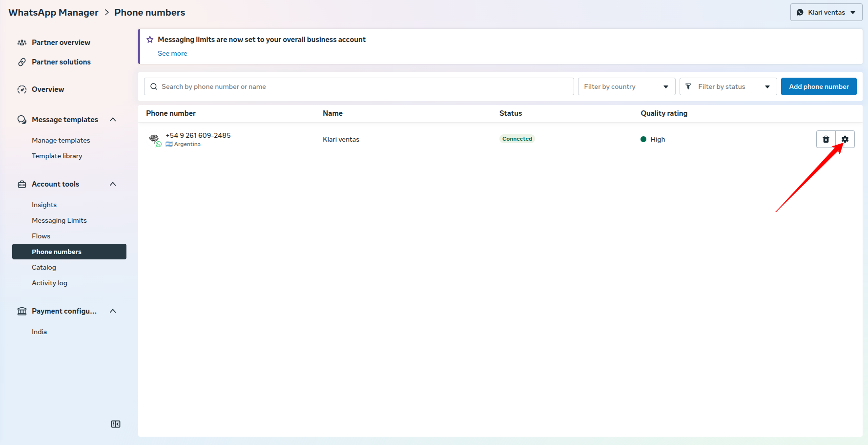
Task: Open the Filter by country dropdown
Action: [626, 86]
